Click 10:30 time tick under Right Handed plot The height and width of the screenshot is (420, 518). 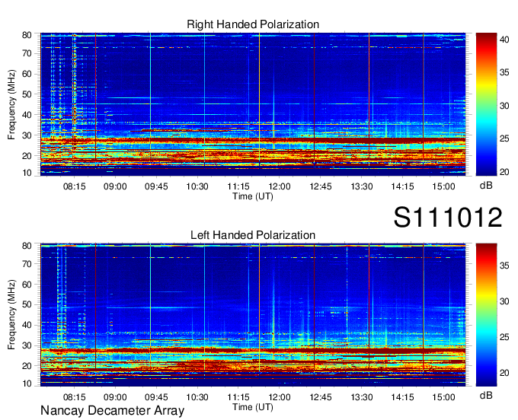(x=197, y=186)
